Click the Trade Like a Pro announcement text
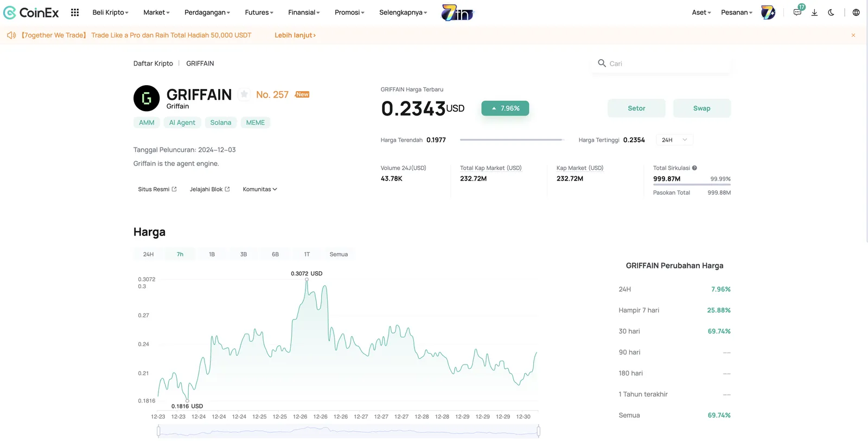The width and height of the screenshot is (868, 441). (x=171, y=35)
